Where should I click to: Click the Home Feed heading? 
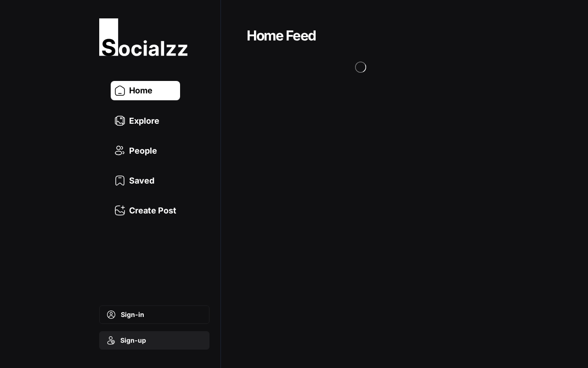tap(281, 36)
